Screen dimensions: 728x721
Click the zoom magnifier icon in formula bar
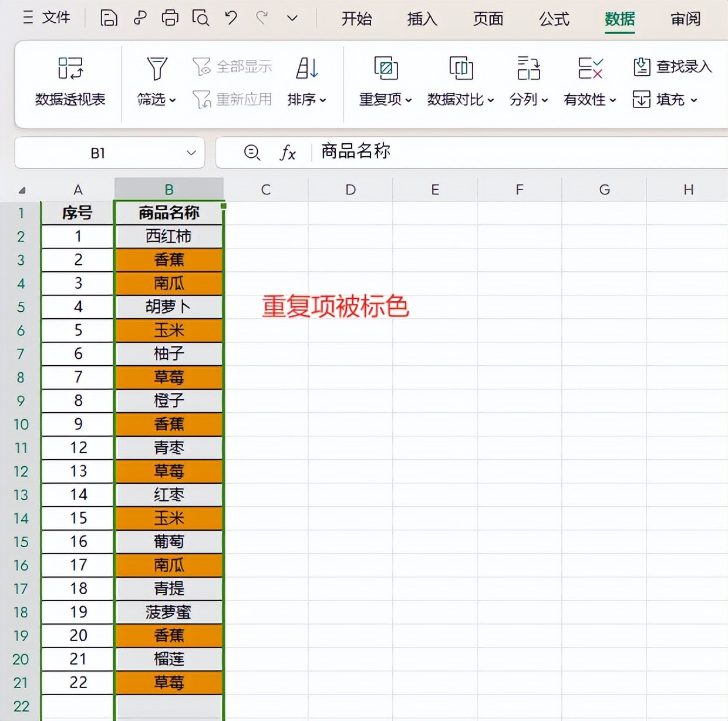click(x=252, y=153)
